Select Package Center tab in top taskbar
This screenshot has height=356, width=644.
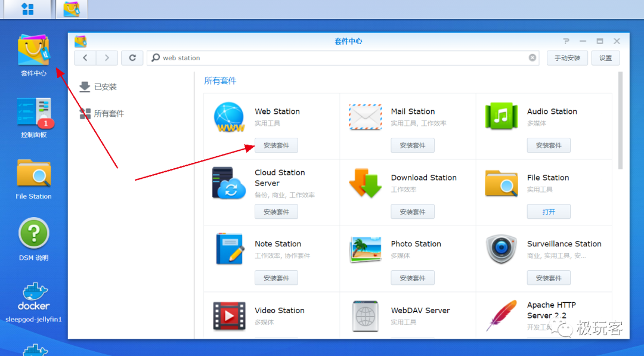click(72, 9)
